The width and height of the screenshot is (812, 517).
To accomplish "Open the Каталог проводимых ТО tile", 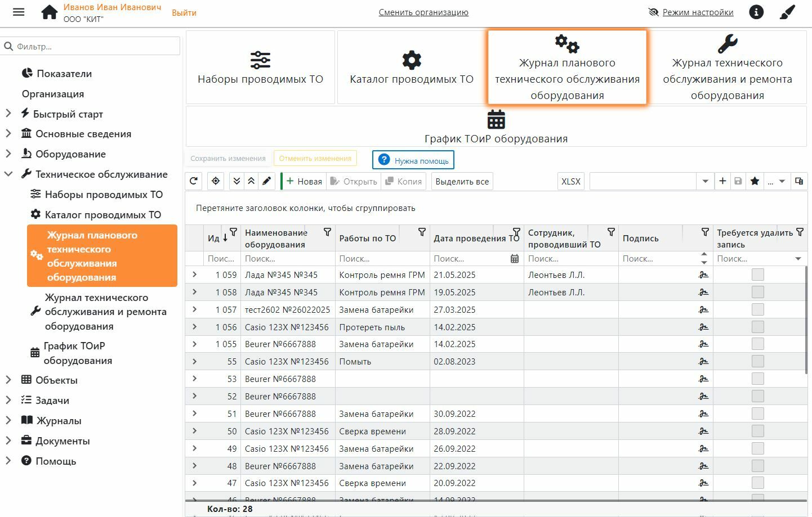I will pos(412,68).
